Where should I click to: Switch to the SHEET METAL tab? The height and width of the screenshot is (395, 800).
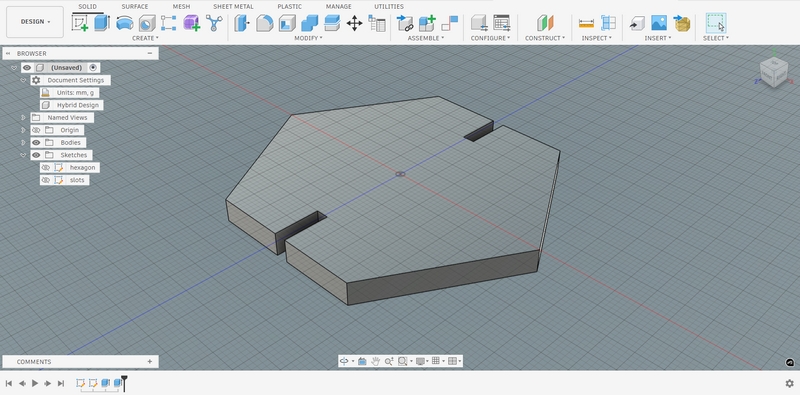[x=233, y=7]
